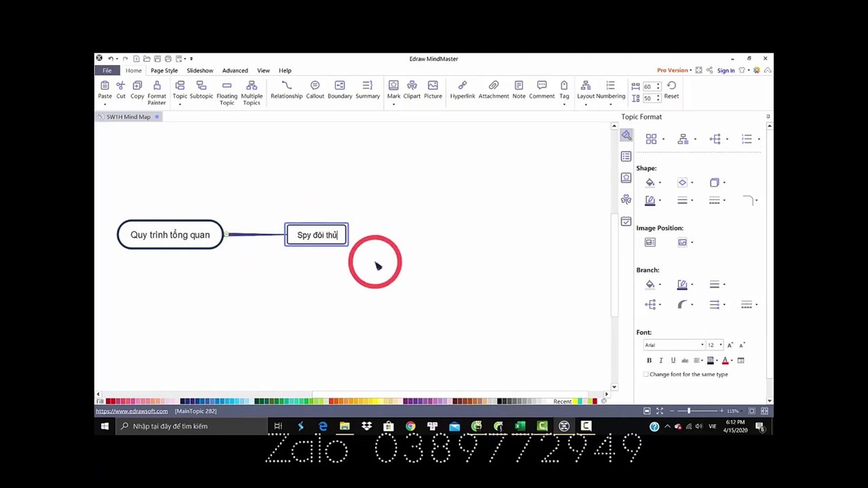
Task: Open the Clipart clover side panel icon
Action: click(626, 199)
